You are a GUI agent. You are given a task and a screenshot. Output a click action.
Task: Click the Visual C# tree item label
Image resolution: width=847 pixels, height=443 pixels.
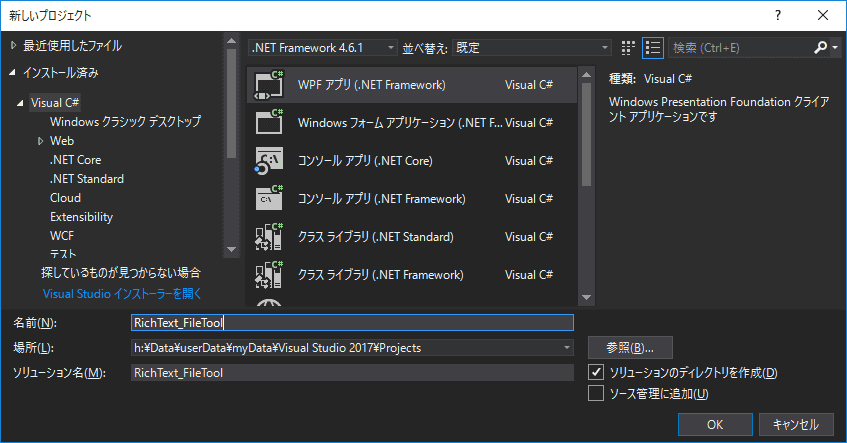[55, 103]
